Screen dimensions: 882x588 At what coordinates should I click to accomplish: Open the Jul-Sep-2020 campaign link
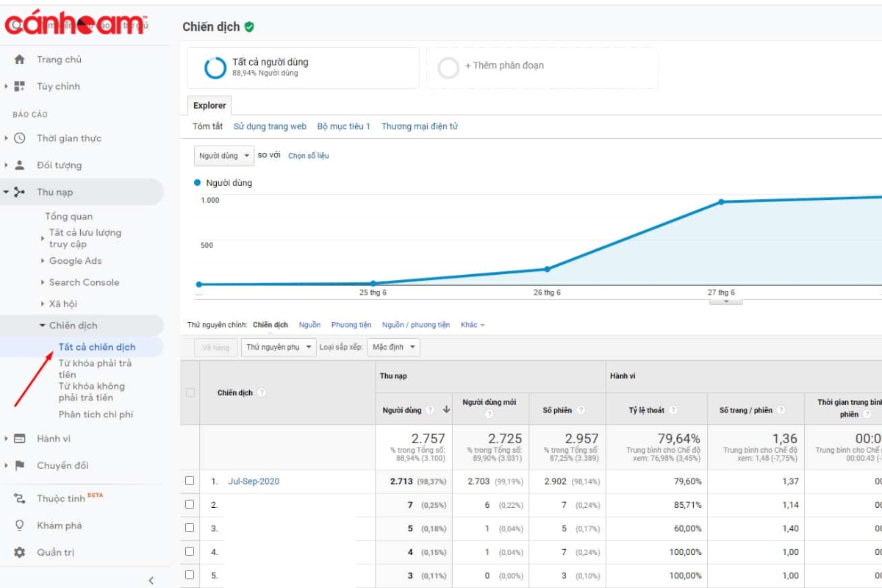pyautogui.click(x=254, y=481)
